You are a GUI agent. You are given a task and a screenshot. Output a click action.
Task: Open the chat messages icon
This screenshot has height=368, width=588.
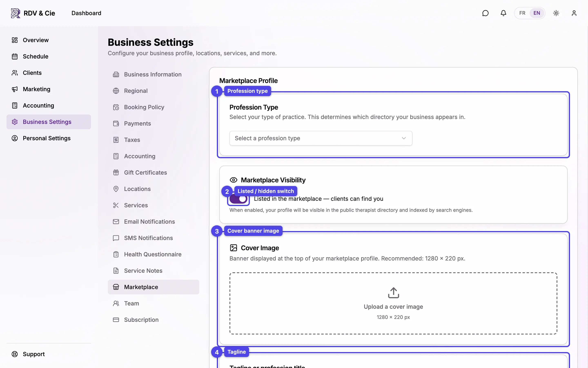485,13
